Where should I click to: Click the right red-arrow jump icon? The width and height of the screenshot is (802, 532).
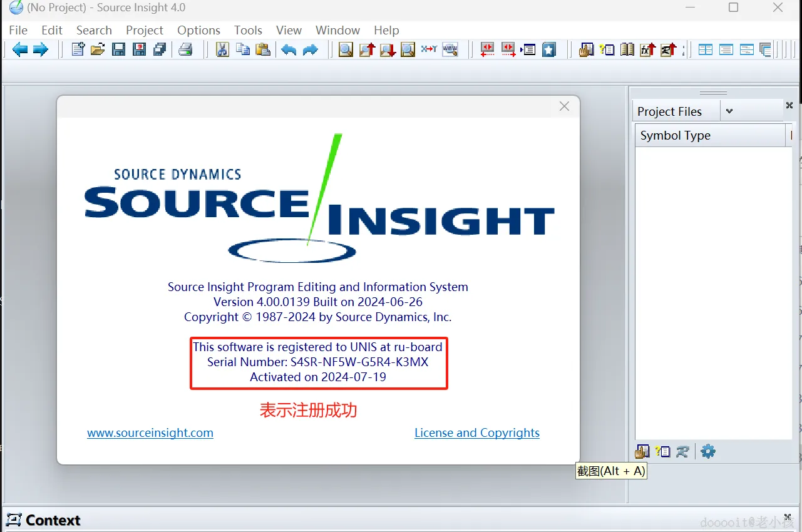tap(508, 49)
